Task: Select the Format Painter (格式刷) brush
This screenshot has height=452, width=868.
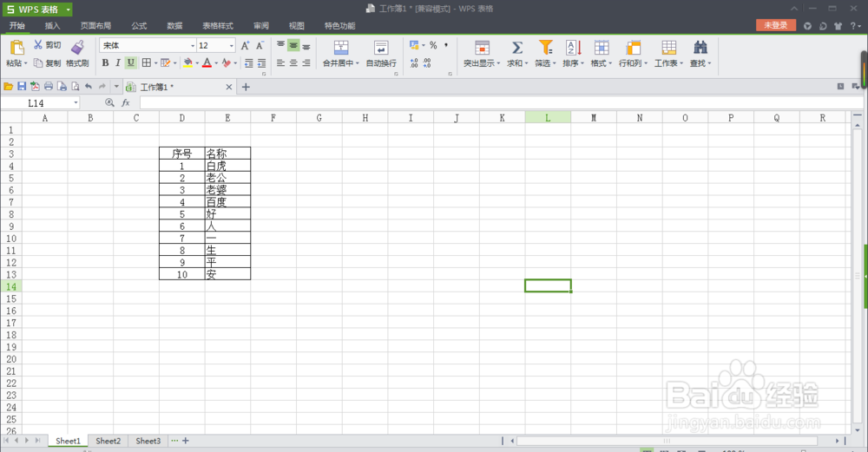Action: pyautogui.click(x=78, y=47)
